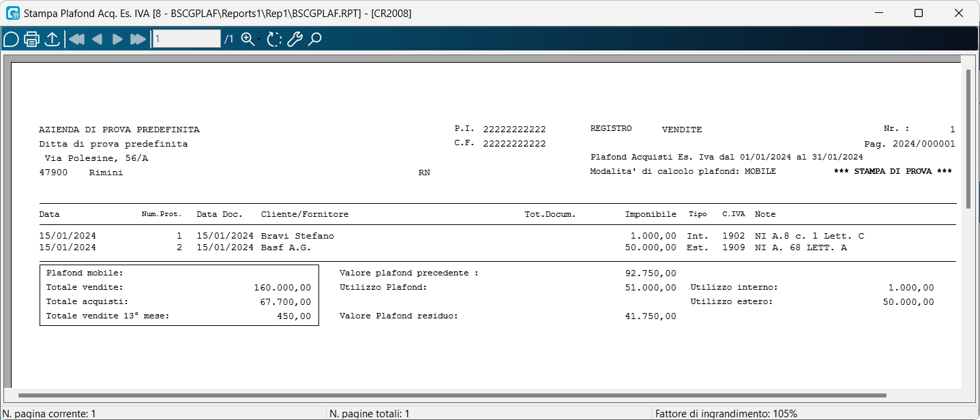
Task: Click 'Modalita' di calcolo plafond: MOBILE' line
Action: pyautogui.click(x=683, y=171)
